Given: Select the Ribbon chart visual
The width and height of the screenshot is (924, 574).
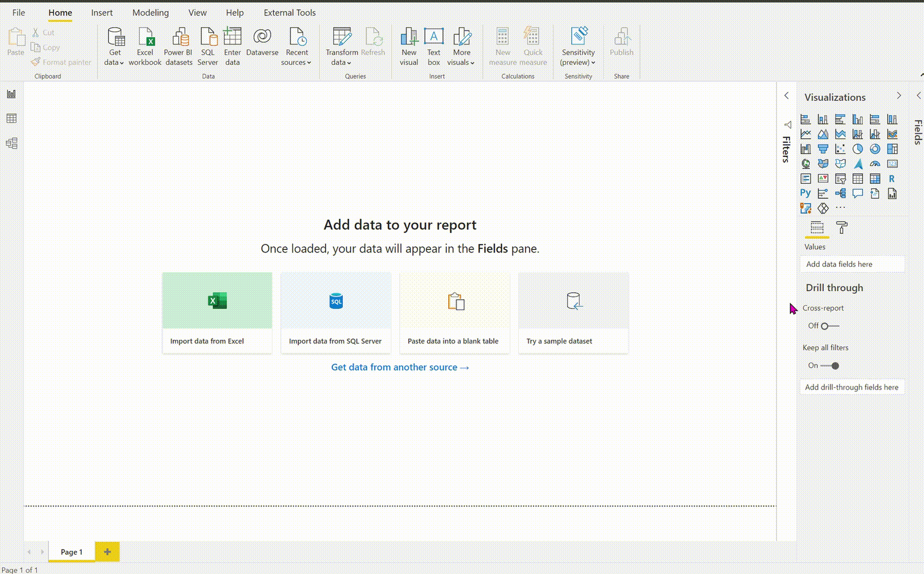Looking at the screenshot, I should click(892, 134).
